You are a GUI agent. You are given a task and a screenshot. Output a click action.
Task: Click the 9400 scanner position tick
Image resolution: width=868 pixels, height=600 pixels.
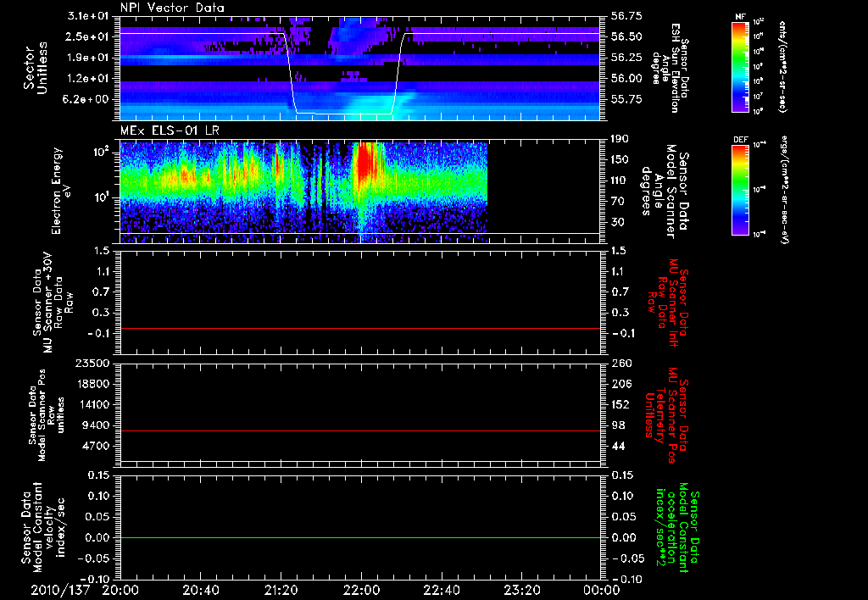(x=97, y=425)
